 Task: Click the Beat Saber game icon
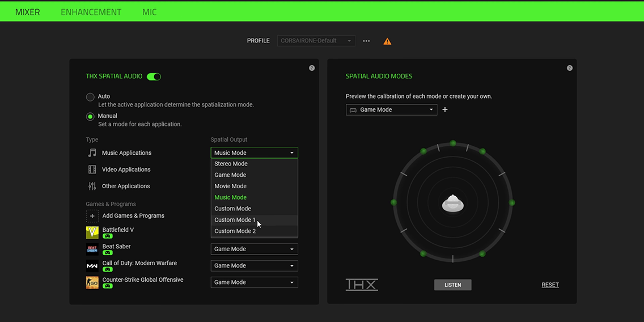92,249
